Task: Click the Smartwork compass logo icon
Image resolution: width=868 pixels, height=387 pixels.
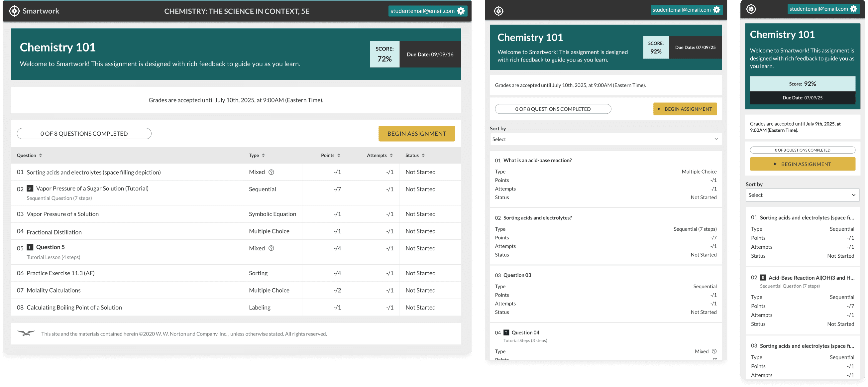Action: click(14, 11)
